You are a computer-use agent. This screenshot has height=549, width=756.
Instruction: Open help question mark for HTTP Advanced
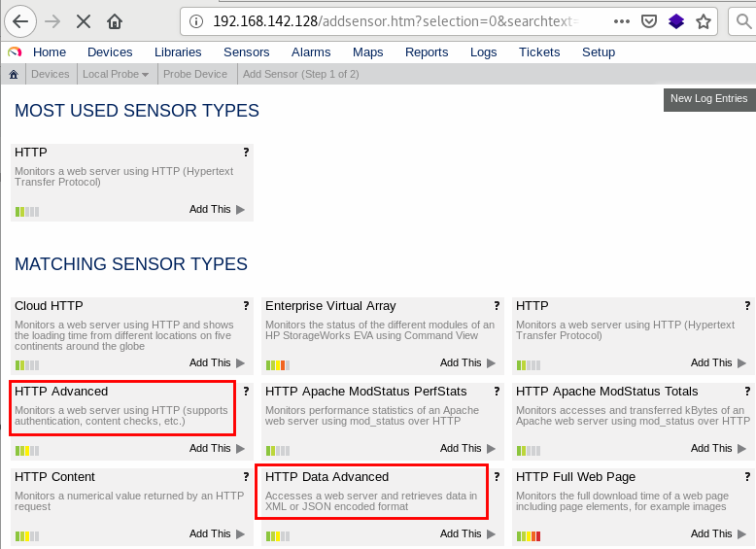click(x=246, y=392)
